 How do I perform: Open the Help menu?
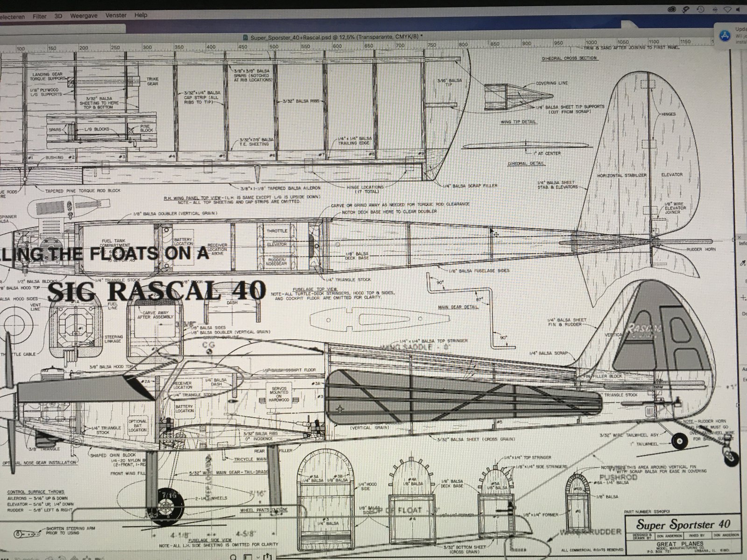[141, 15]
